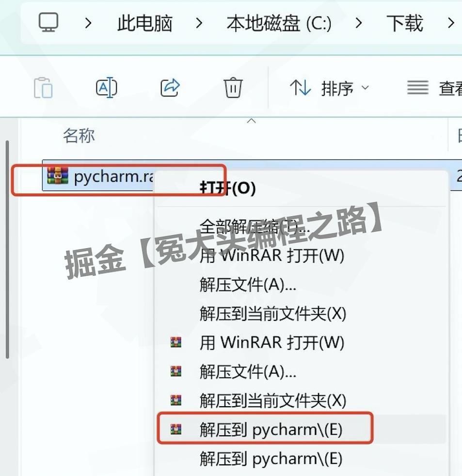This screenshot has width=462, height=476.
Task: Click the delete trash icon
Action: (x=233, y=88)
